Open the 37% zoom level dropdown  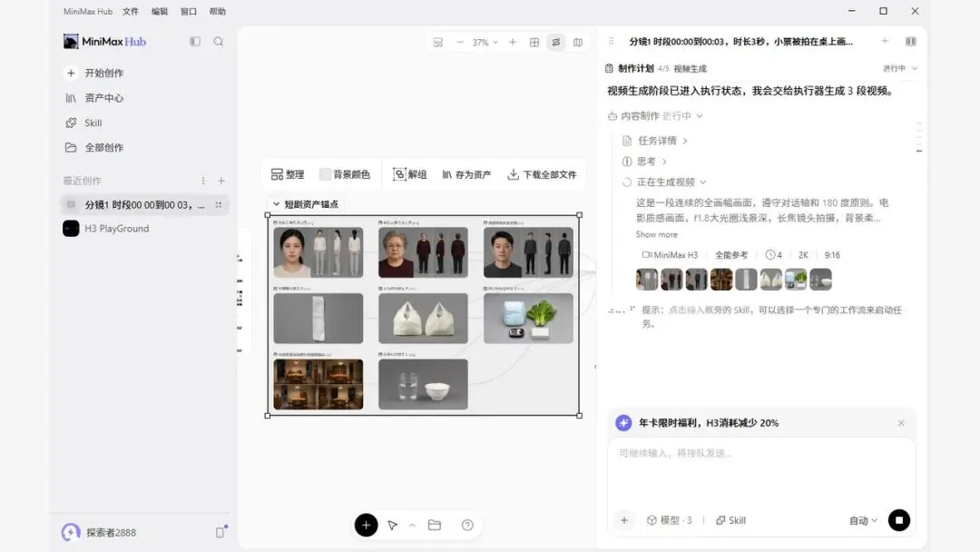(485, 42)
